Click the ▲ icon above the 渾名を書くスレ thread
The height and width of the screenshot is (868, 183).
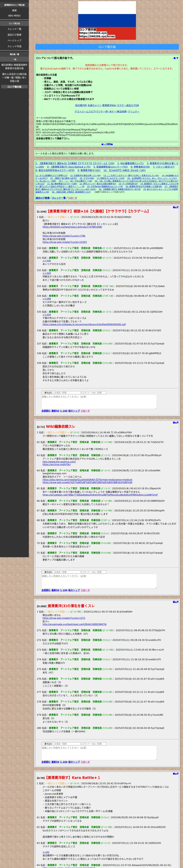coord(176,602)
